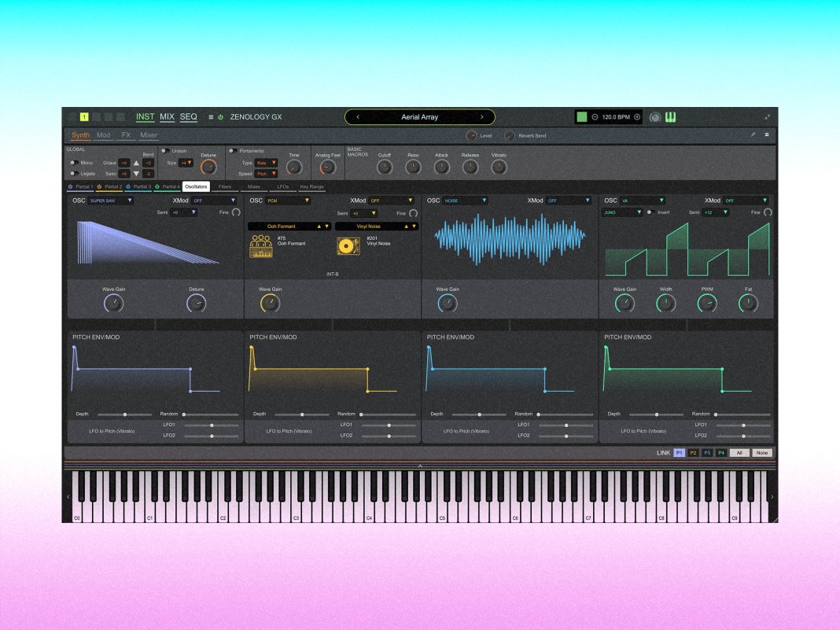Open the SEQ view in top bar
Image resolution: width=840 pixels, height=630 pixels.
click(x=189, y=117)
